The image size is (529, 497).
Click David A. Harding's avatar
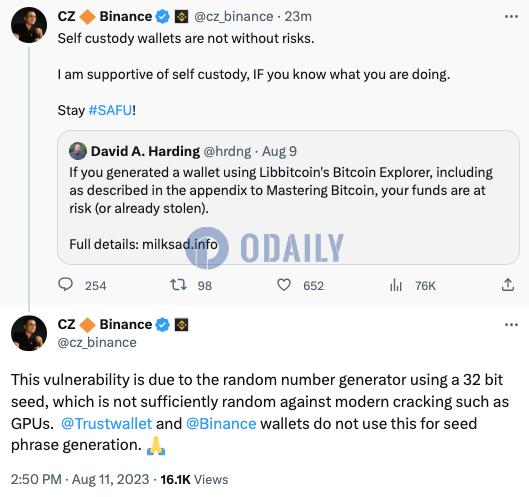pyautogui.click(x=78, y=151)
